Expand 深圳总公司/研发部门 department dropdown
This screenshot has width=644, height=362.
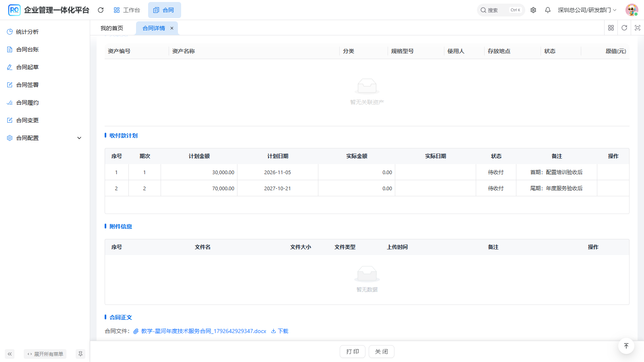click(x=587, y=10)
